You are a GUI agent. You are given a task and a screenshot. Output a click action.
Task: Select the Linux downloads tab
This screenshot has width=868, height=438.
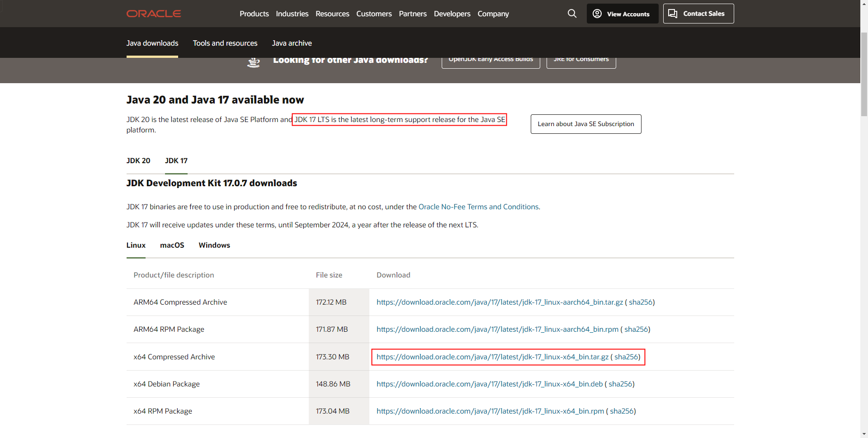pyautogui.click(x=136, y=245)
